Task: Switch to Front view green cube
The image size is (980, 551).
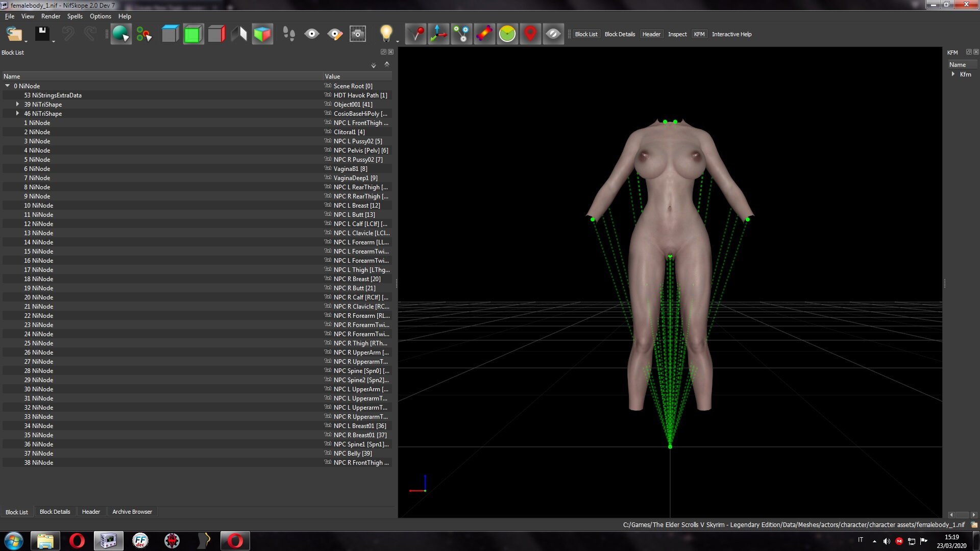Action: [x=193, y=34]
